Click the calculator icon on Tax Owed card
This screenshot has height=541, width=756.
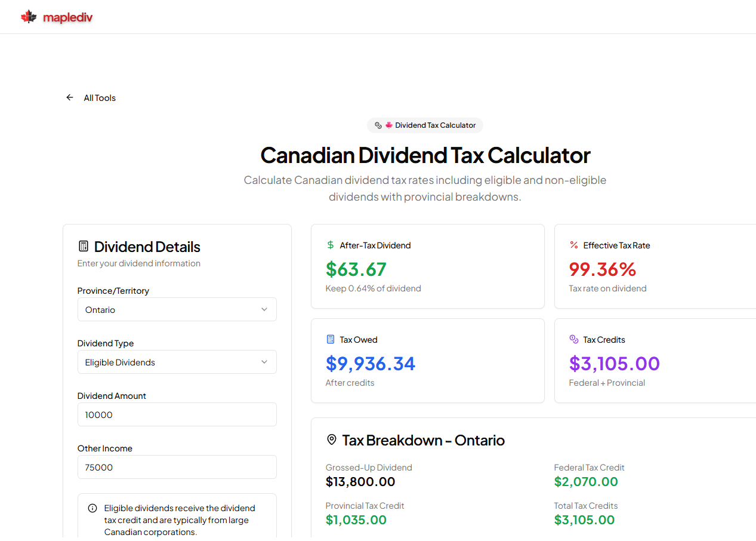(331, 339)
